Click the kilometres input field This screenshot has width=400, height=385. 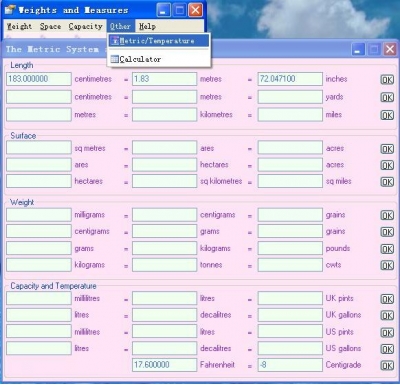click(164, 115)
